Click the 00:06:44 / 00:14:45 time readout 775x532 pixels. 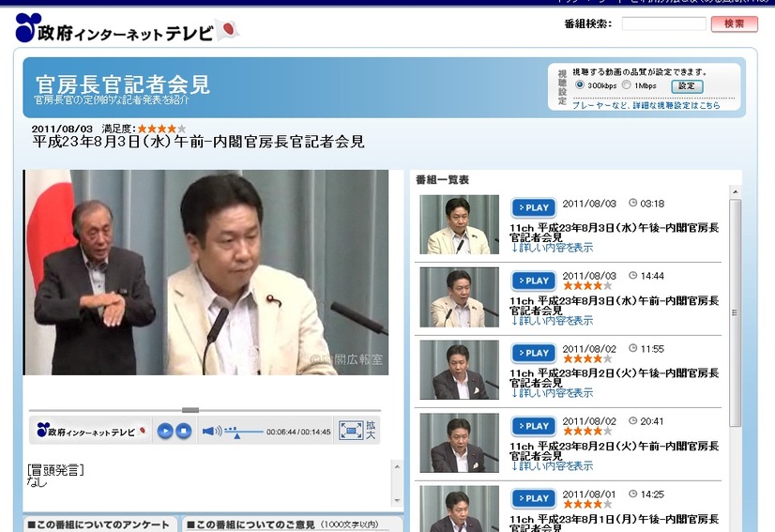[x=298, y=432]
